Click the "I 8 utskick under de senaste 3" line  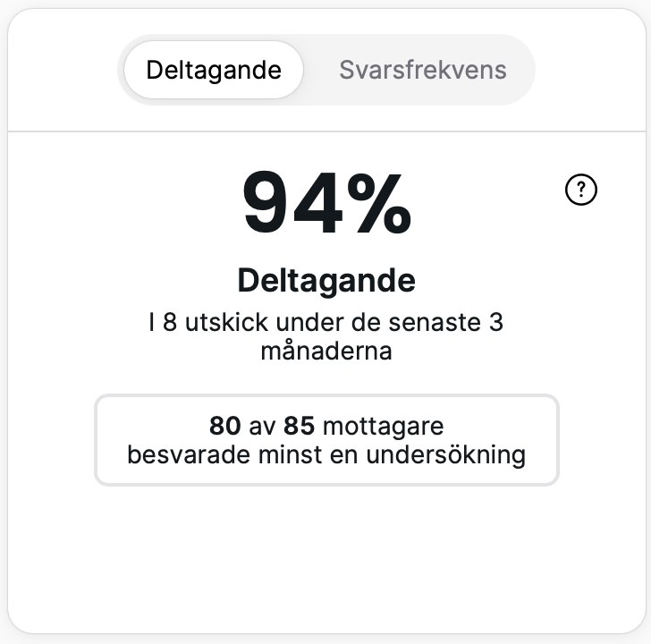pos(326,323)
